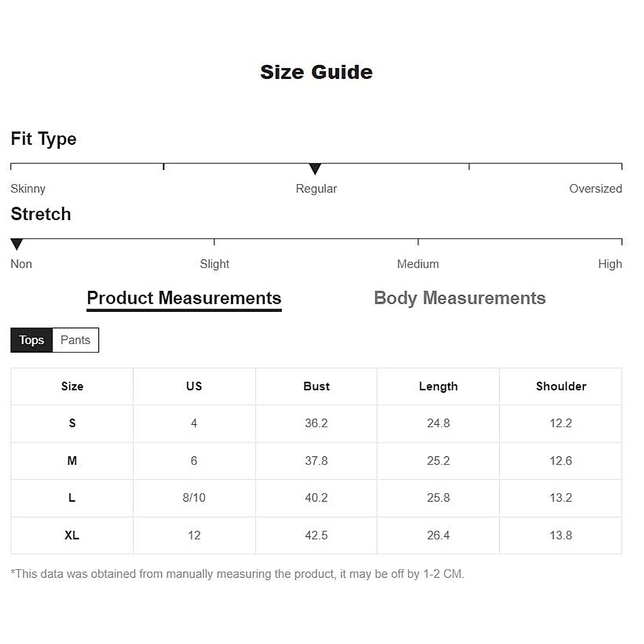Select the Tops toggle button

pyautogui.click(x=32, y=340)
